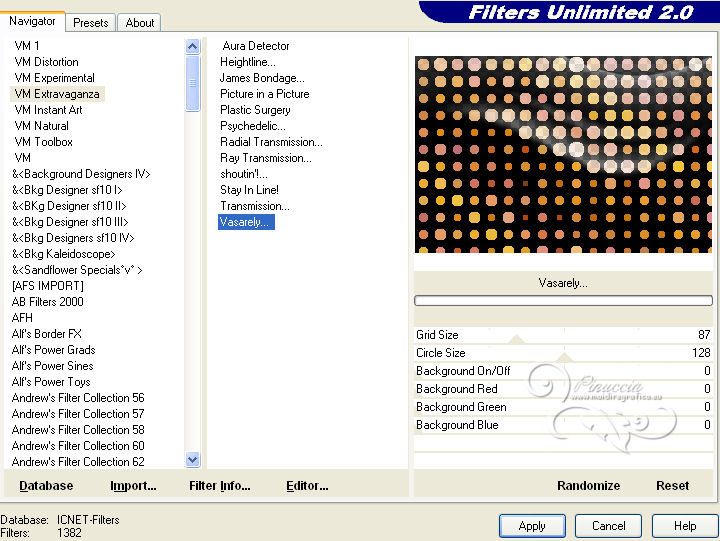Choose &<BKg Designer sf10 II> category
The image size is (720, 541).
point(69,206)
